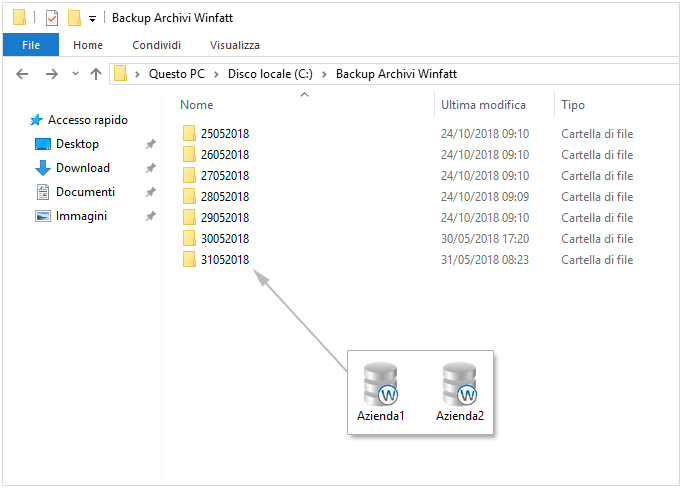Click the Download arrow icon in sidebar

click(43, 168)
